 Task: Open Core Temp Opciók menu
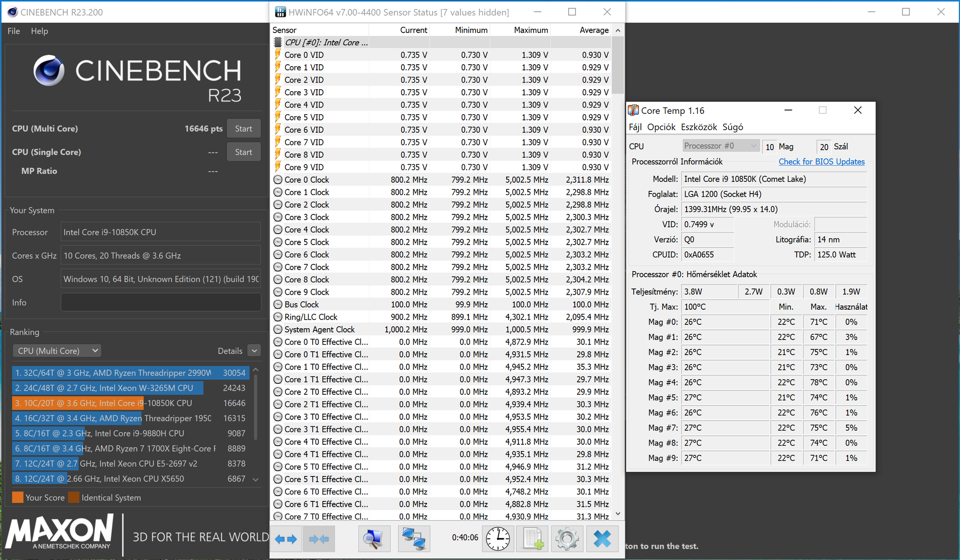(661, 127)
